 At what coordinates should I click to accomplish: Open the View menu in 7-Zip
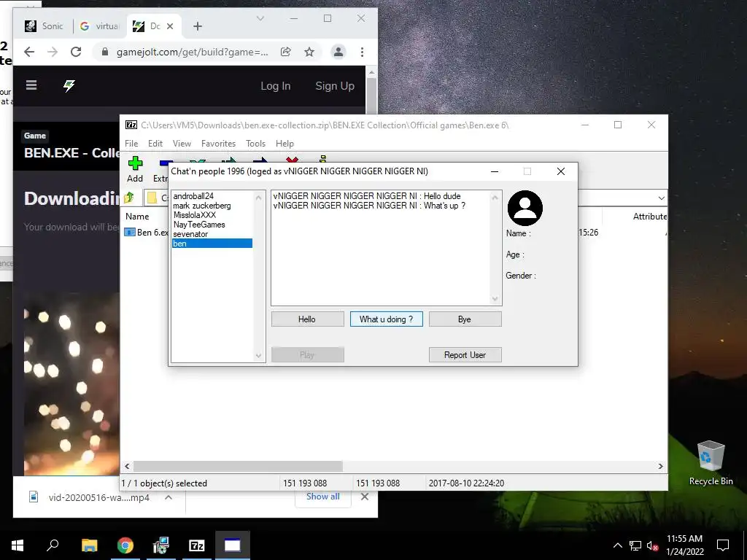pos(182,144)
